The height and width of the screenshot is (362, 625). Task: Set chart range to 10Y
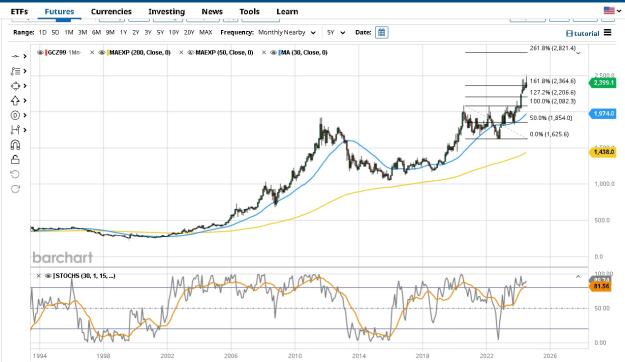pos(174,32)
